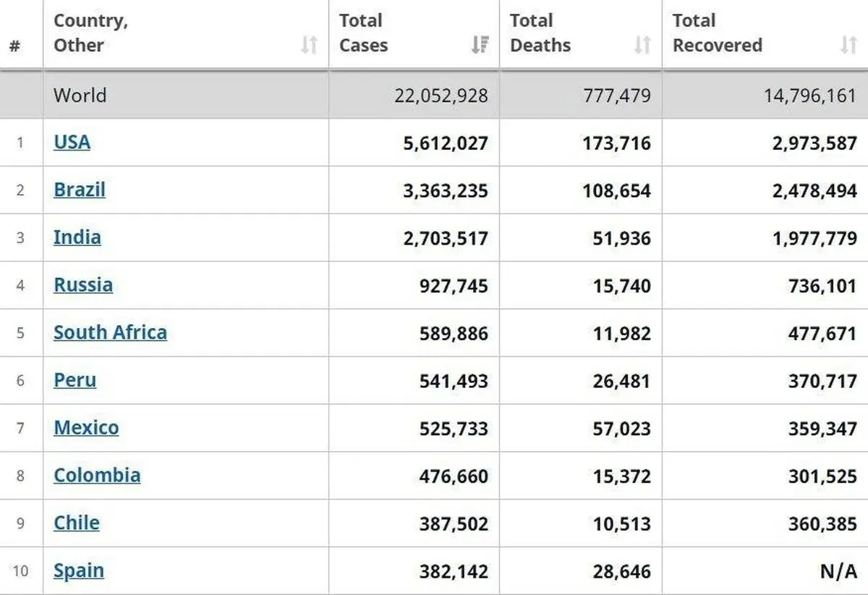The width and height of the screenshot is (868, 595).
Task: Visit the Spain country page
Action: coord(79,570)
